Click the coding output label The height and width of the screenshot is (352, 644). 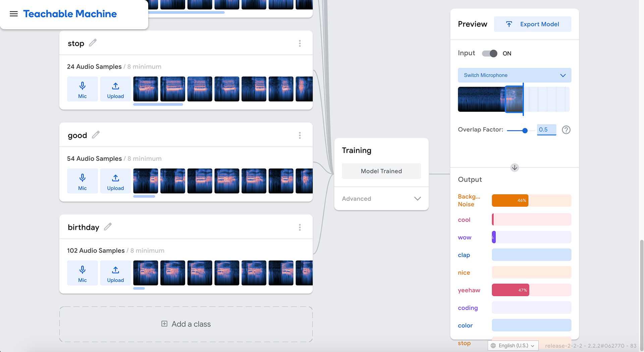pos(468,308)
